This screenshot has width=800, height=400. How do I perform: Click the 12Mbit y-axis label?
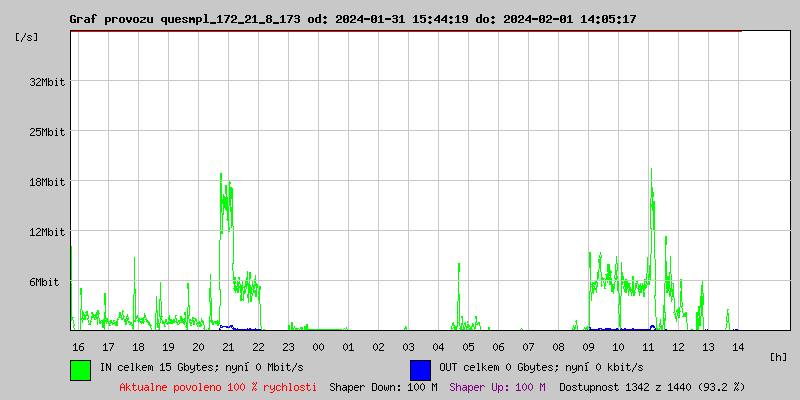[47, 232]
